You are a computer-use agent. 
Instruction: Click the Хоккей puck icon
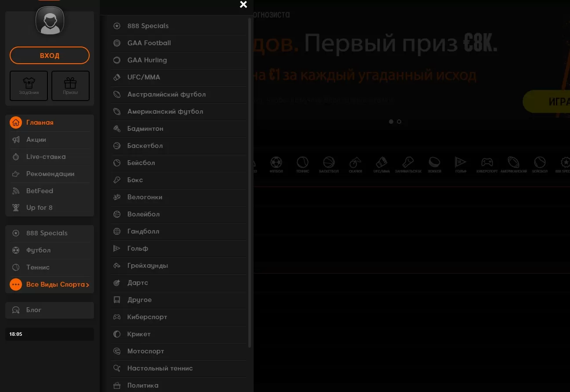434,162
